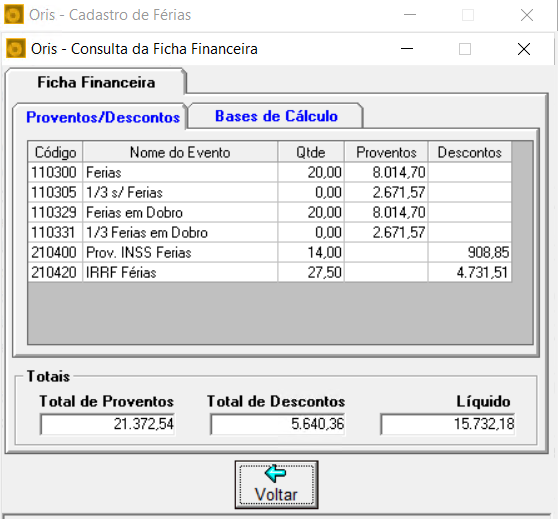Click the 908,85 discount value
Image resolution: width=558 pixels, height=519 pixels.
click(470, 252)
